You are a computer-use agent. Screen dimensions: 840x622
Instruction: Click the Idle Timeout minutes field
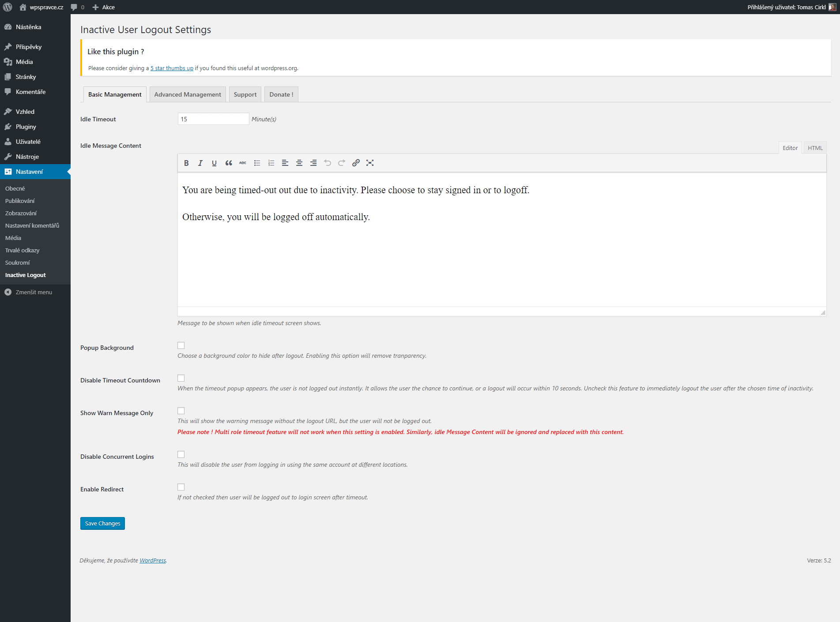pos(213,119)
